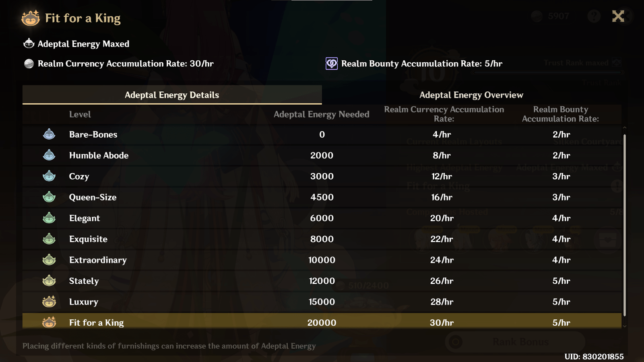Close the Fit for a King panel

(x=618, y=16)
